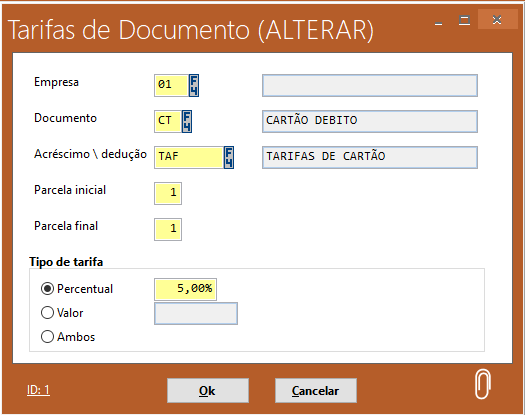The width and height of the screenshot is (525, 415).
Task: Select the Valor radio button
Action: 47,313
